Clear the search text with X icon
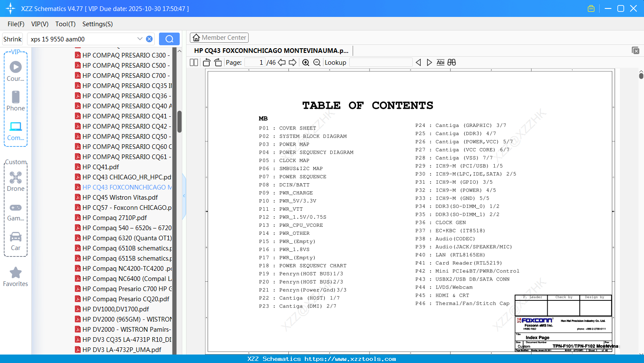This screenshot has width=644, height=363. pos(149,39)
